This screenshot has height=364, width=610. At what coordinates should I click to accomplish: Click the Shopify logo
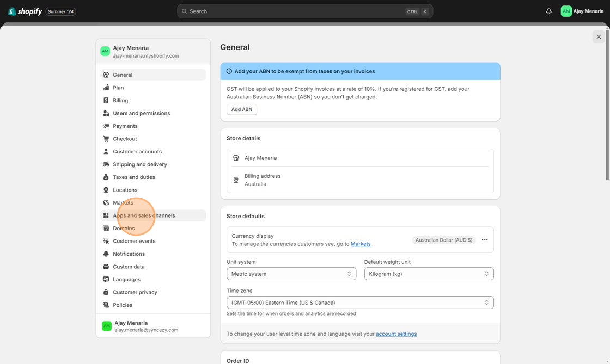coord(25,11)
